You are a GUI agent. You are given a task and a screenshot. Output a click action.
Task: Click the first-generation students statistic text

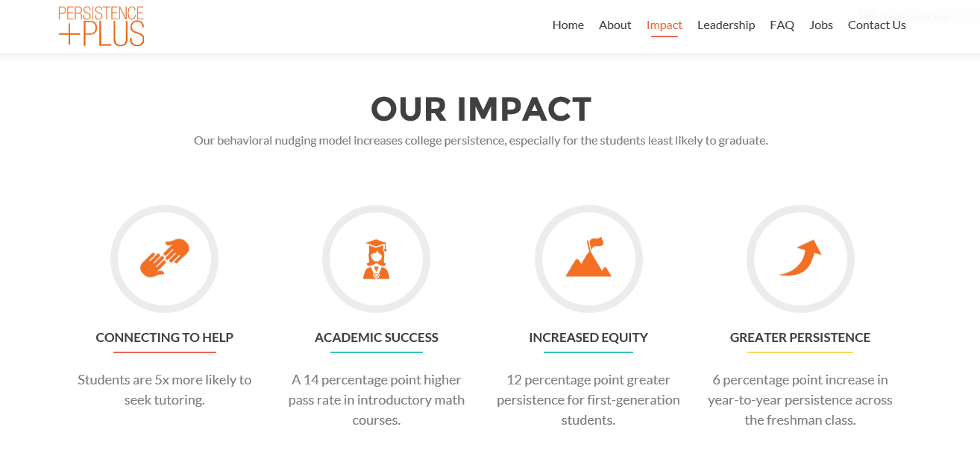pos(588,400)
